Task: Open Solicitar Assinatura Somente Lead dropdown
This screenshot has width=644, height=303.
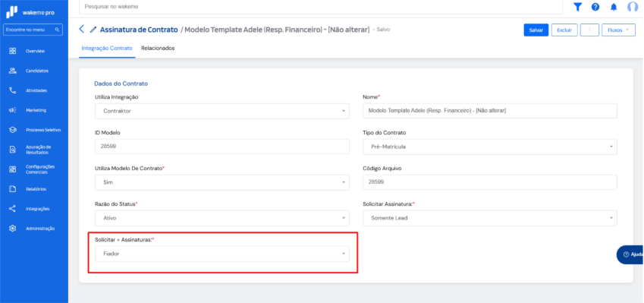Action: click(x=490, y=218)
